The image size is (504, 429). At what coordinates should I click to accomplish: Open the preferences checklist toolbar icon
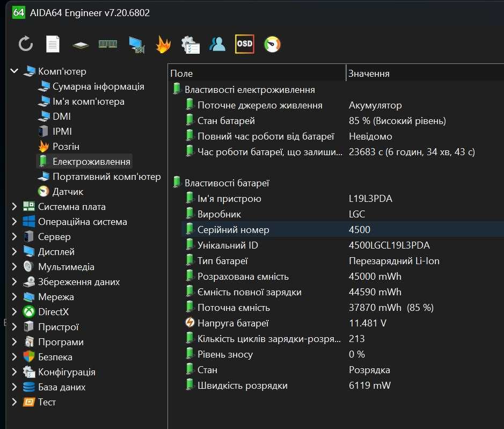(x=191, y=45)
